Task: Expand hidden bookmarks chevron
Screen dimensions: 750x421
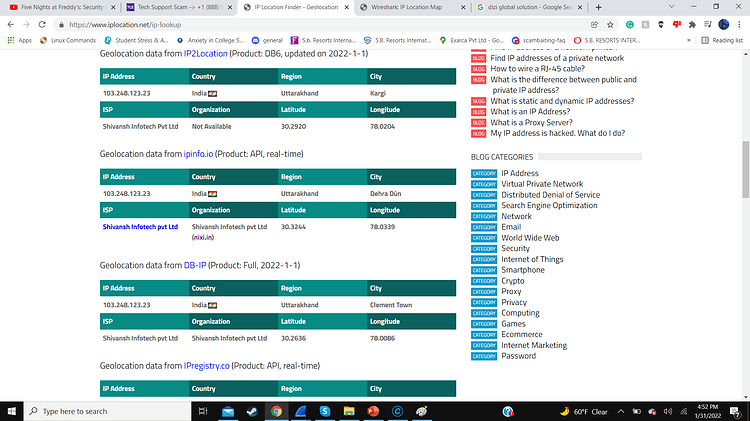Action: (x=689, y=40)
